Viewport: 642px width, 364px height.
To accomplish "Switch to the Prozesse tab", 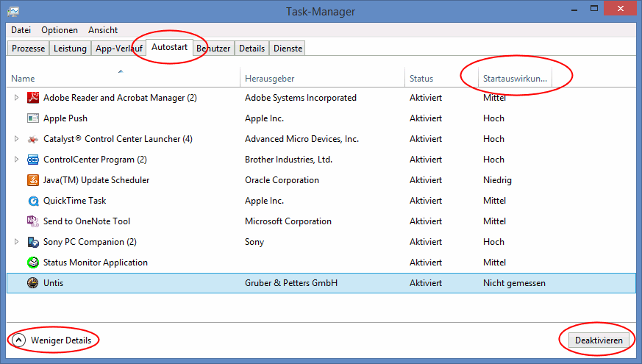I will click(x=29, y=49).
